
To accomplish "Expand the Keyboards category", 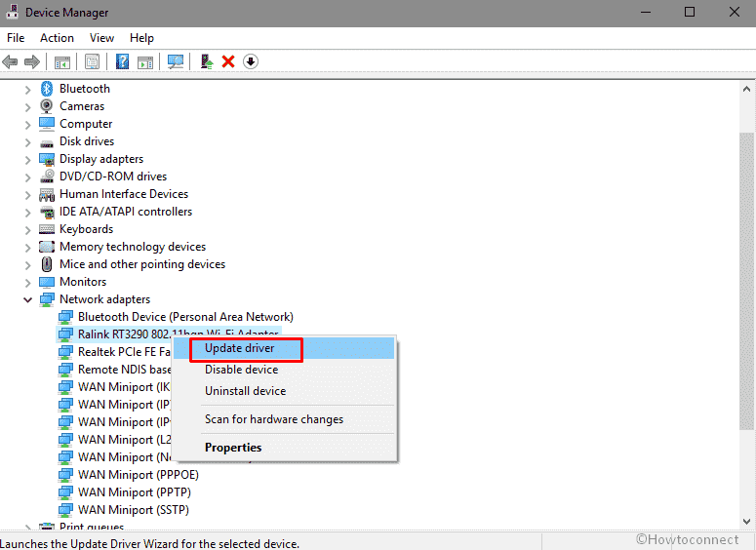I will [27, 230].
